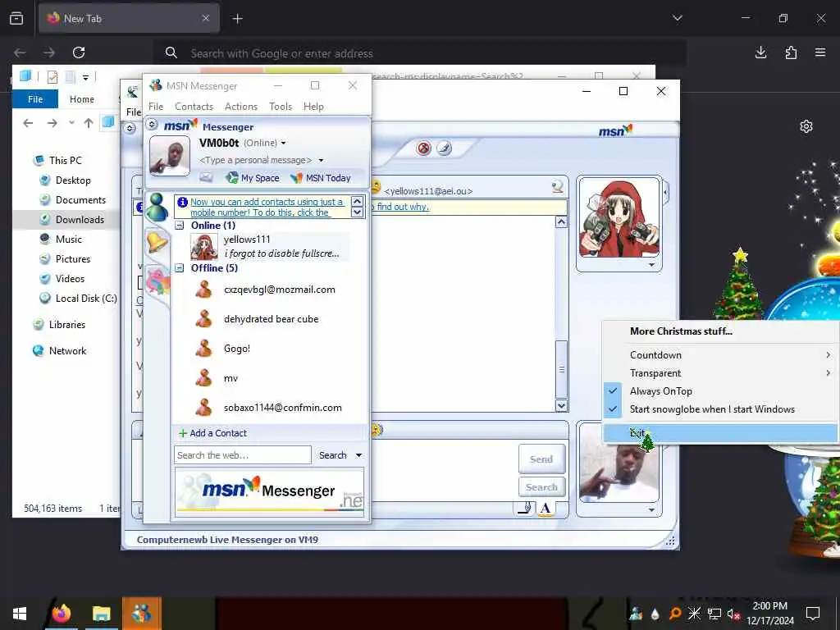Select the handwriting tab below message box
Image resolution: width=840 pixels, height=630 pixels.
(x=525, y=508)
